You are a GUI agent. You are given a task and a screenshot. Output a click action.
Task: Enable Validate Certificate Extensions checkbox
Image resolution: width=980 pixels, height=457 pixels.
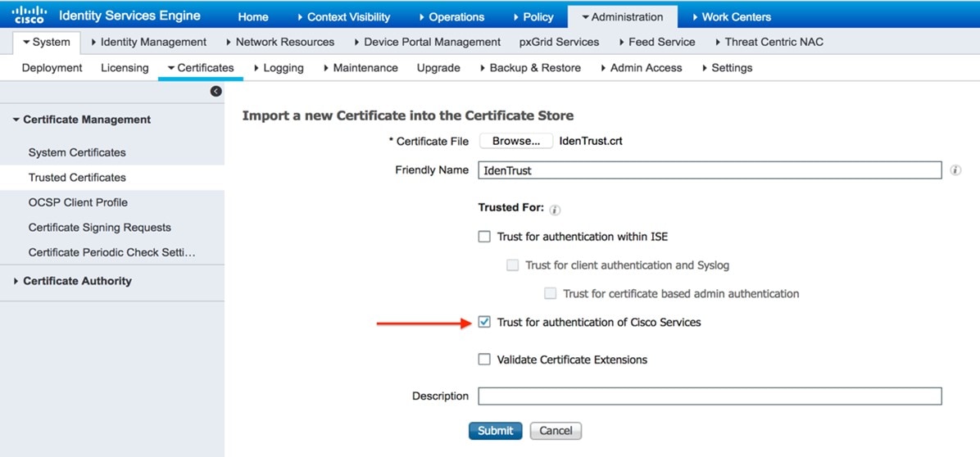(484, 360)
